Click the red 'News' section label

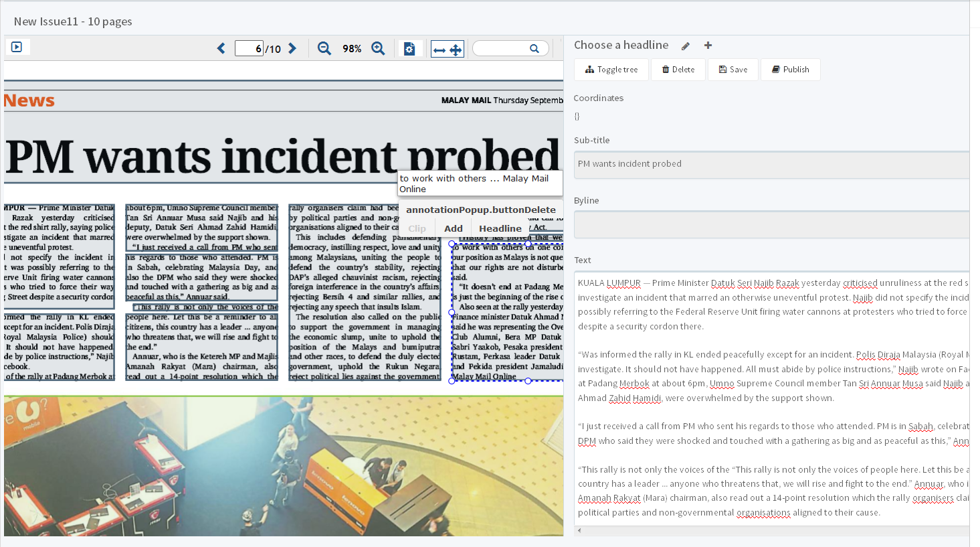pos(29,100)
